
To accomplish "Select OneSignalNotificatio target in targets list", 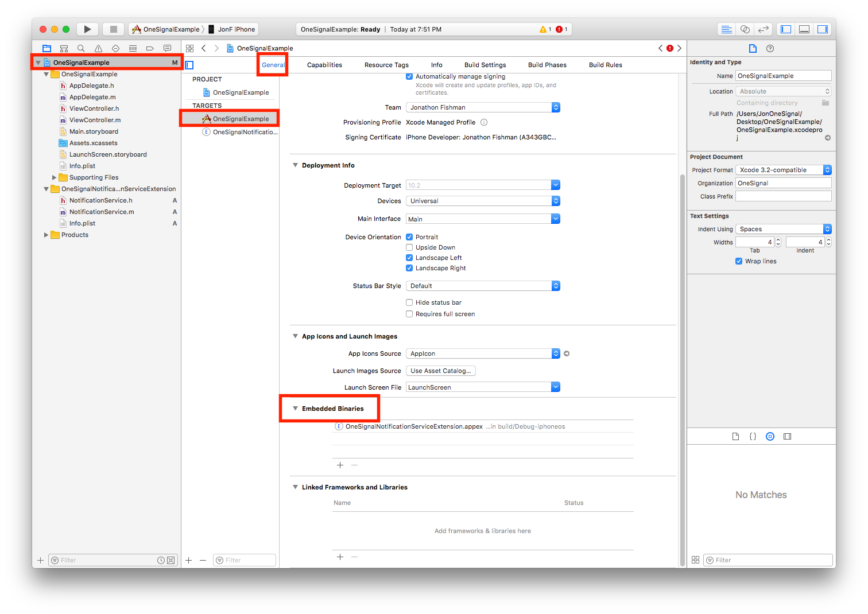I will click(240, 132).
